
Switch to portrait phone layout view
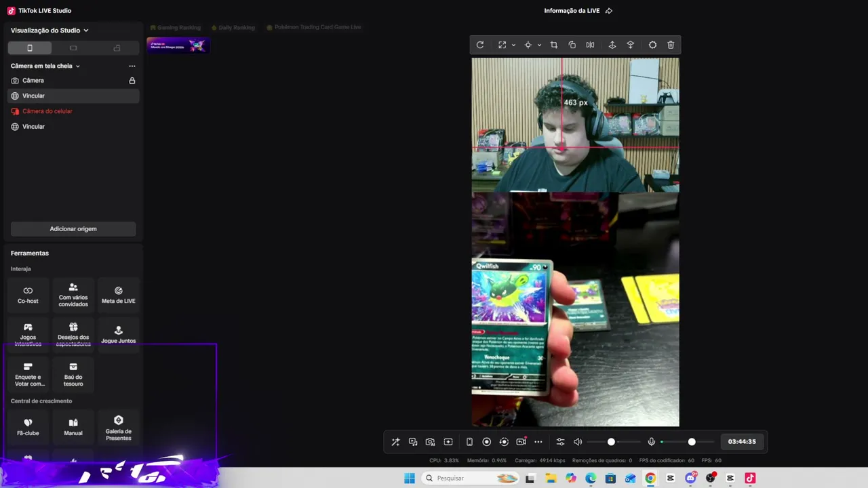[x=29, y=48]
